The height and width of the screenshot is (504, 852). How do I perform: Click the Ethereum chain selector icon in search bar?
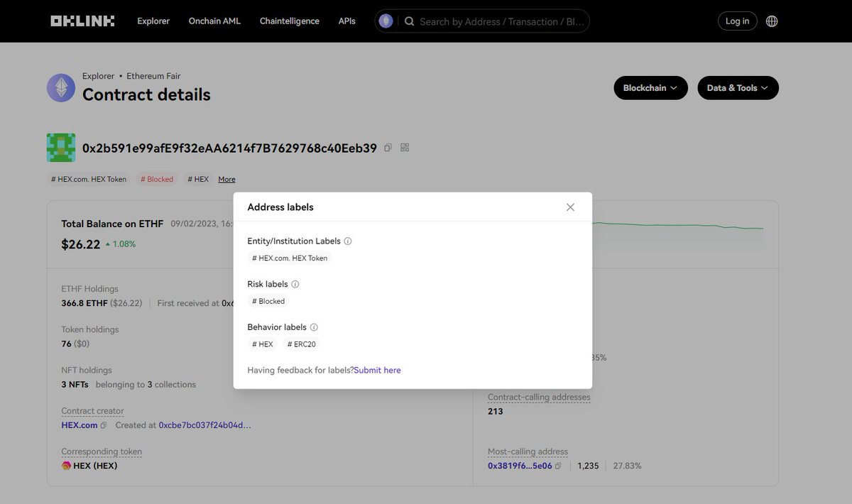click(386, 21)
